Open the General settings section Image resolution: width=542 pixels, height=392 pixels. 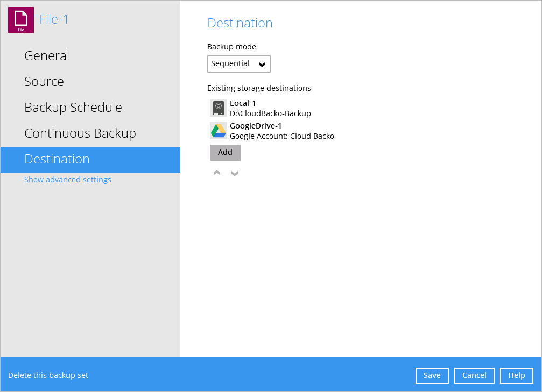pyautogui.click(x=47, y=56)
